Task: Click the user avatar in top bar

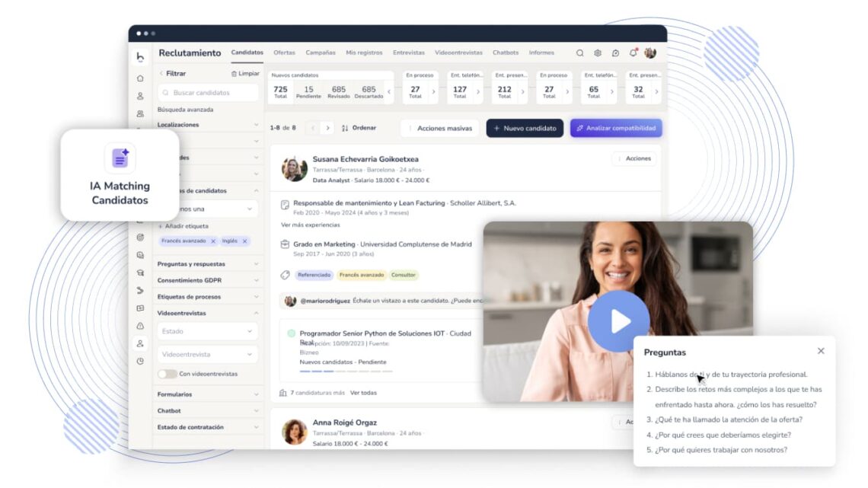Action: click(x=650, y=53)
